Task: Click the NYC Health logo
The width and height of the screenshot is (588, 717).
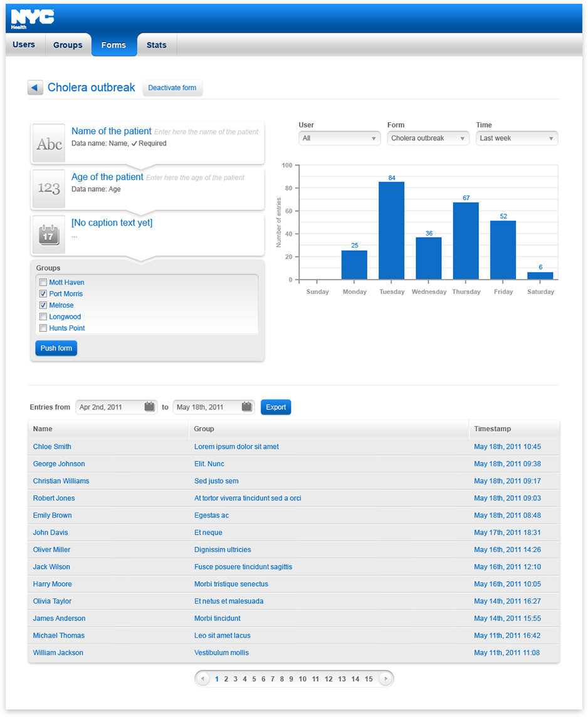Action: (33, 19)
